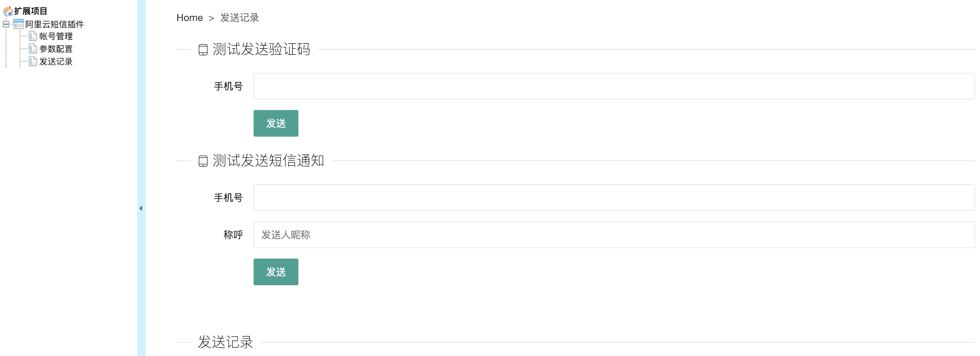Select the 阿里云短信插件 tree label
Image resolution: width=980 pixels, height=356 pixels.
click(x=54, y=24)
